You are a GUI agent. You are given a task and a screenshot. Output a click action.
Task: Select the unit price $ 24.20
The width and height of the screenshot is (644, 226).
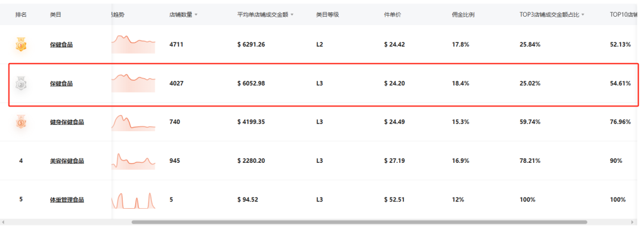394,83
